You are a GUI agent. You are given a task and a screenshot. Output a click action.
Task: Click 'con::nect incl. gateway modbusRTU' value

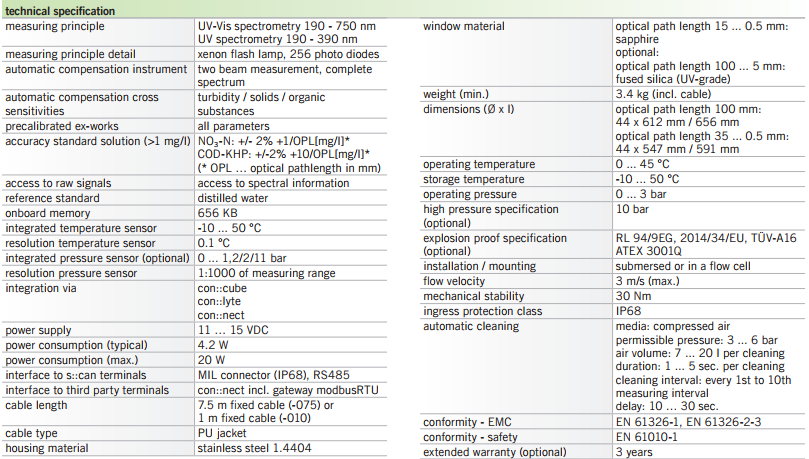pos(288,390)
